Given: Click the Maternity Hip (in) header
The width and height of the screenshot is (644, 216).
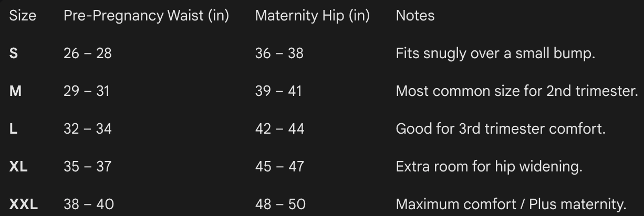Looking at the screenshot, I should (312, 16).
